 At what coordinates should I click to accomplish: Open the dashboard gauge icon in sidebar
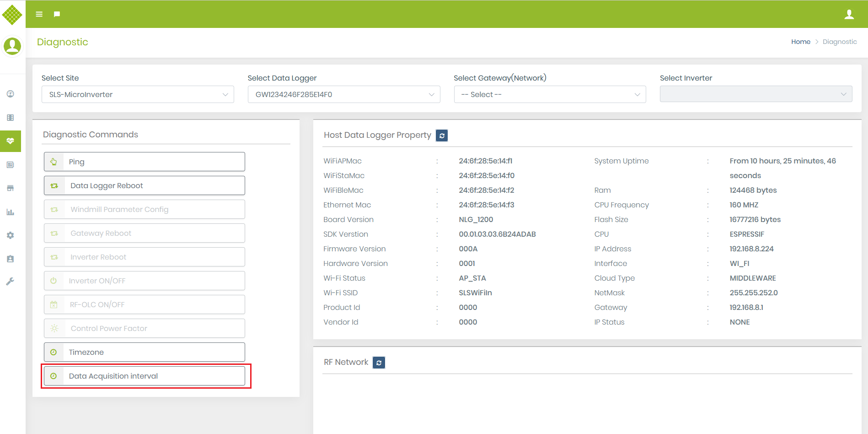click(11, 94)
